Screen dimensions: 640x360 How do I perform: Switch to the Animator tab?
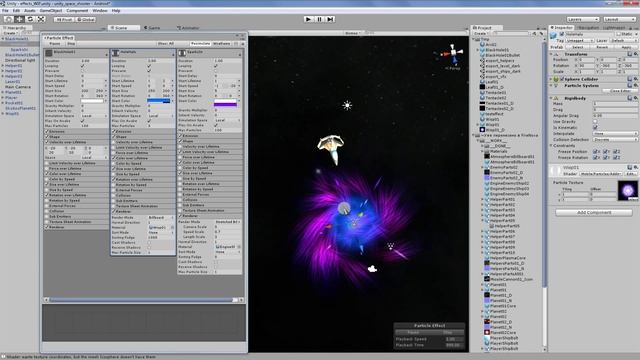click(x=188, y=28)
